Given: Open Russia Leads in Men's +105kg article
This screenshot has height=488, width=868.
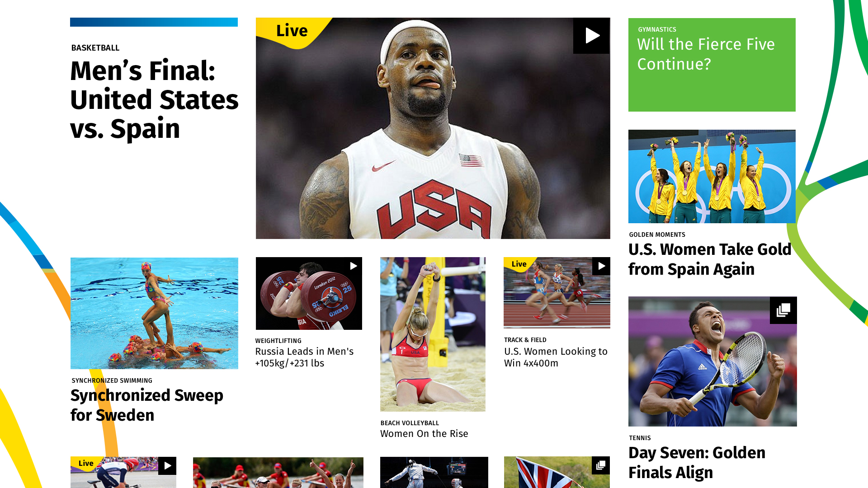Looking at the screenshot, I should [304, 357].
